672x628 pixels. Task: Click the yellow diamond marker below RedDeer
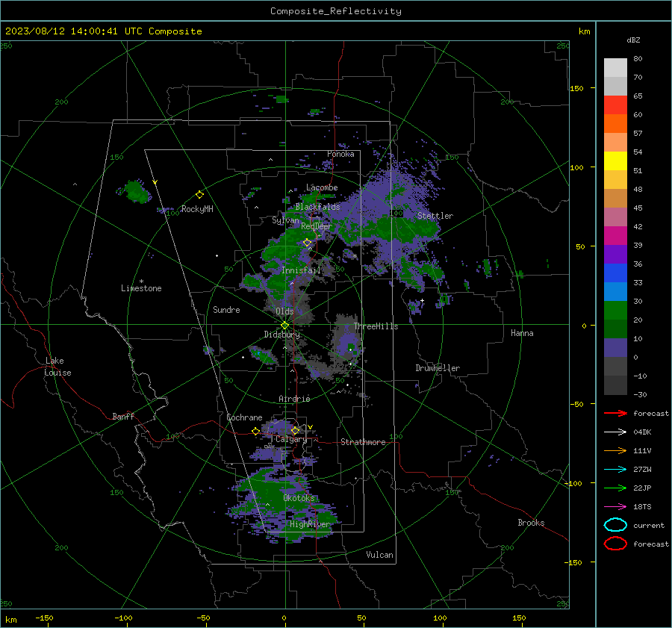pos(307,243)
